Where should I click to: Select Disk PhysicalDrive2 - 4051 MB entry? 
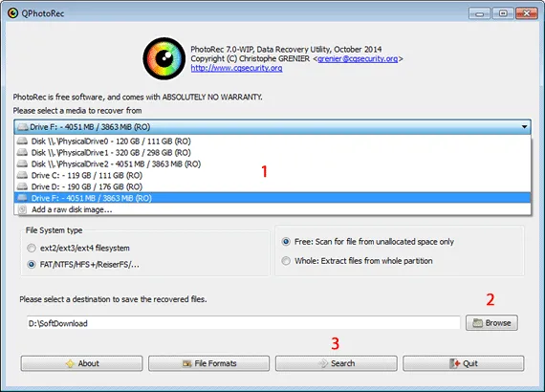point(272,164)
